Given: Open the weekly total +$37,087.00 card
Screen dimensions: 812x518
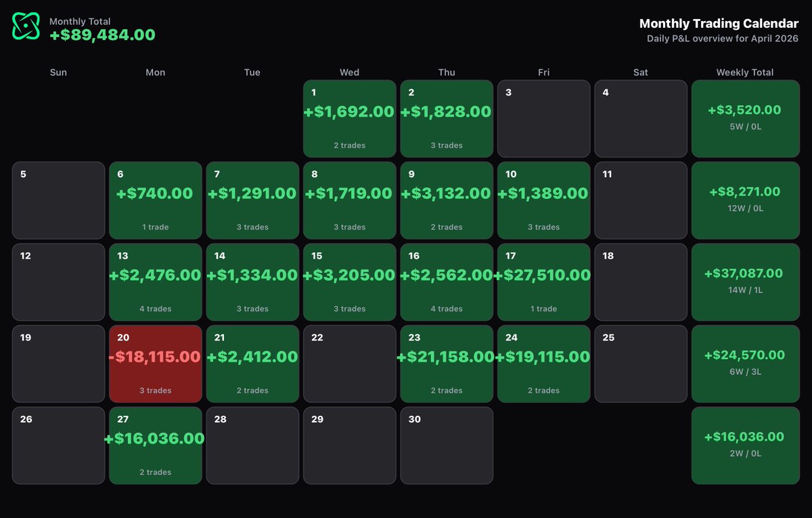Looking at the screenshot, I should click(745, 282).
